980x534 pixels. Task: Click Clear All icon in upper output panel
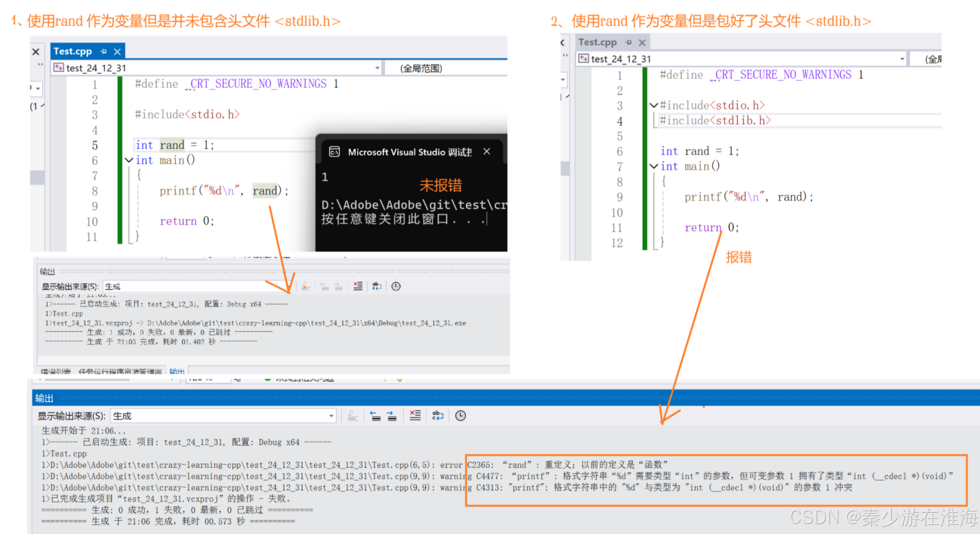pos(358,286)
